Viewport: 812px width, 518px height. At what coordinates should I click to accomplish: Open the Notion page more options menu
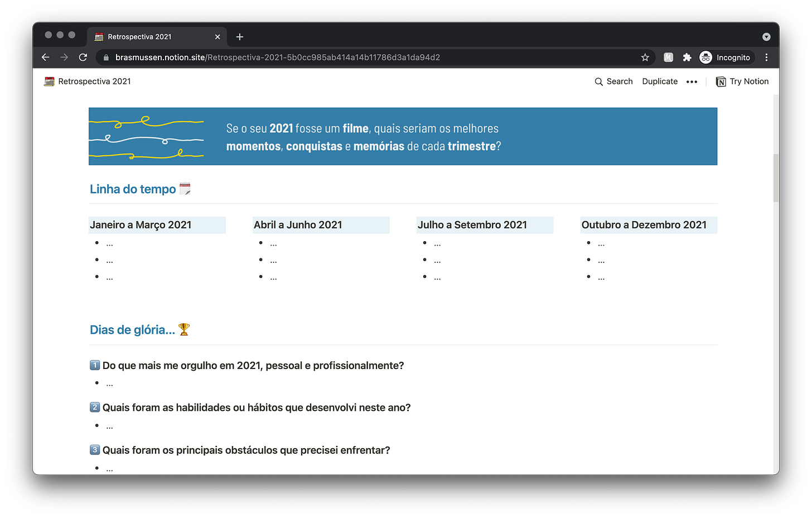click(692, 81)
